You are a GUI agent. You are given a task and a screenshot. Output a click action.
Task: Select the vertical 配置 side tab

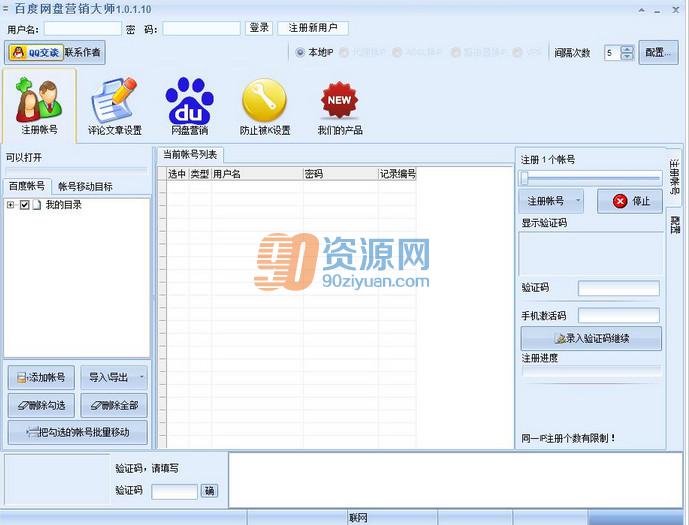coord(674,225)
